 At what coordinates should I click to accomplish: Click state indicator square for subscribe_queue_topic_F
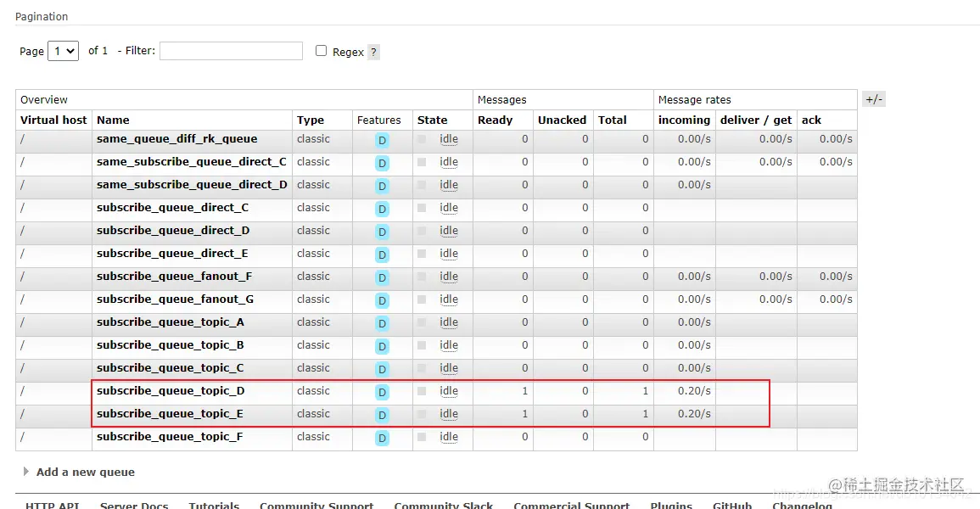(422, 437)
